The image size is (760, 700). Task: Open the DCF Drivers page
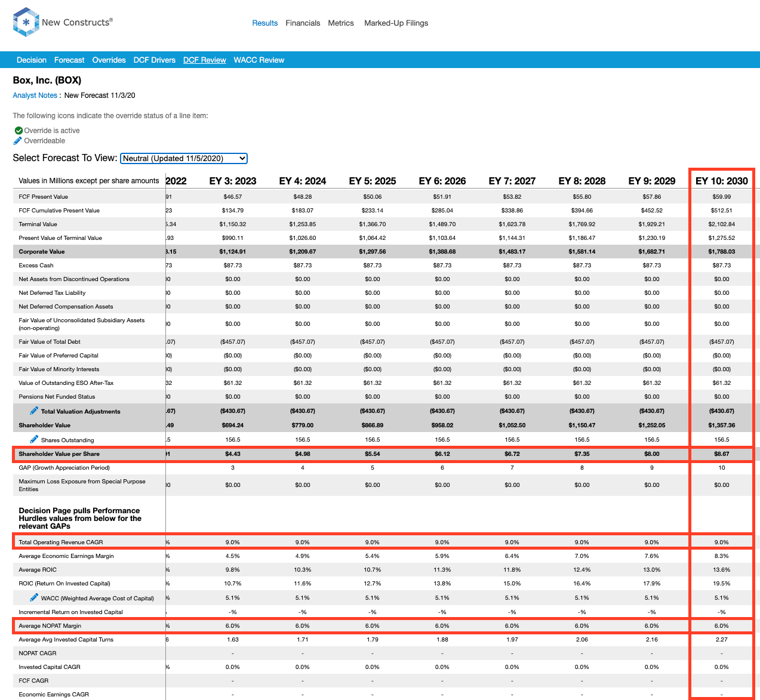tap(155, 60)
